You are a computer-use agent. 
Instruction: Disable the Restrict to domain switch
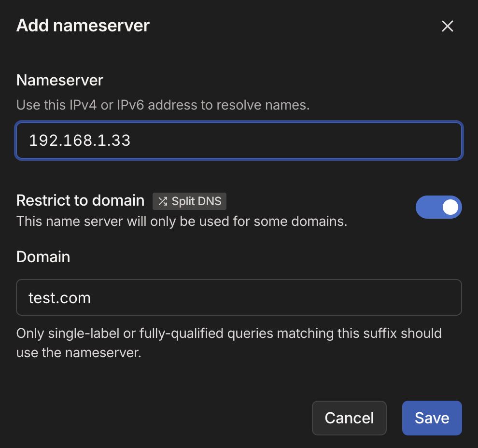438,207
